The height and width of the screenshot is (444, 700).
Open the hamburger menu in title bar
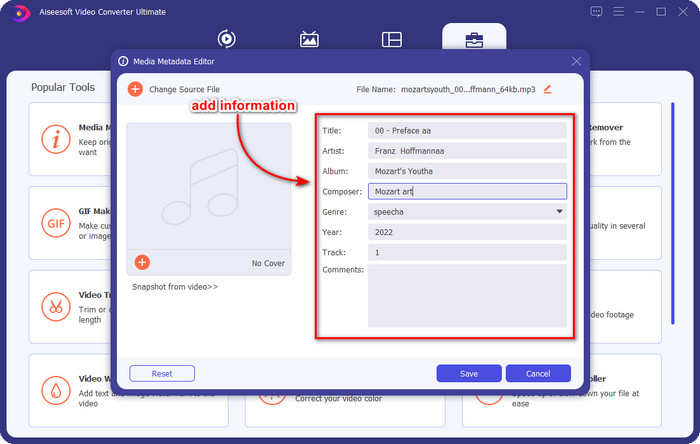coord(618,12)
